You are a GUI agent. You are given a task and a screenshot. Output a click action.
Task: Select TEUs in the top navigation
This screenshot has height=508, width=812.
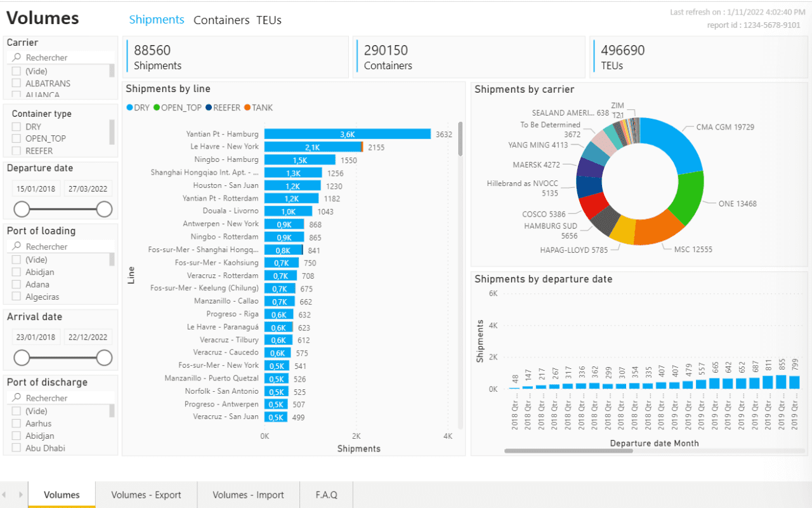point(268,20)
